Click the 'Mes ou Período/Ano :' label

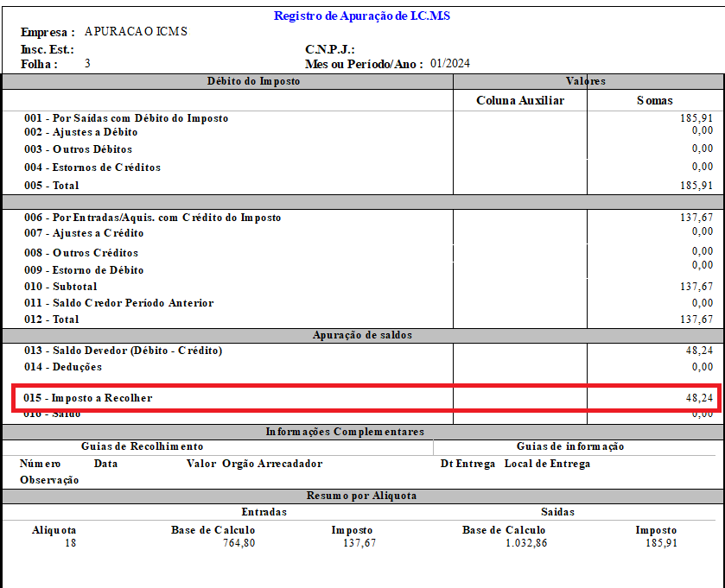point(364,64)
